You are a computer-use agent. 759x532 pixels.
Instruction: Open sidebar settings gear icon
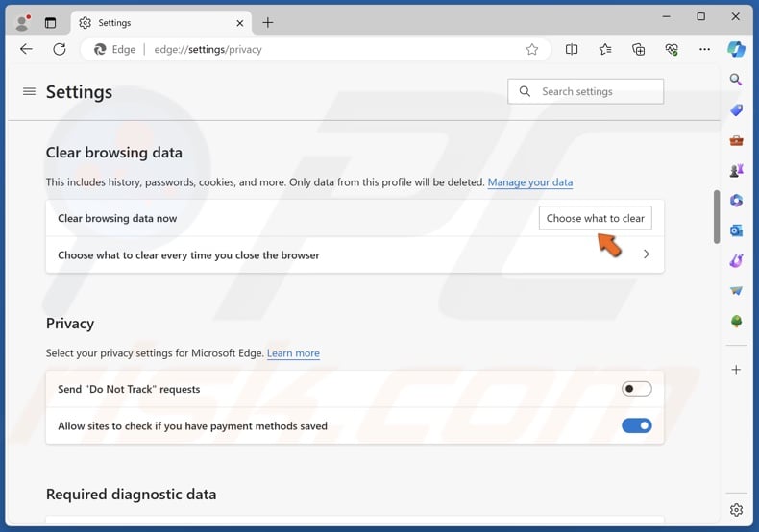coord(736,510)
